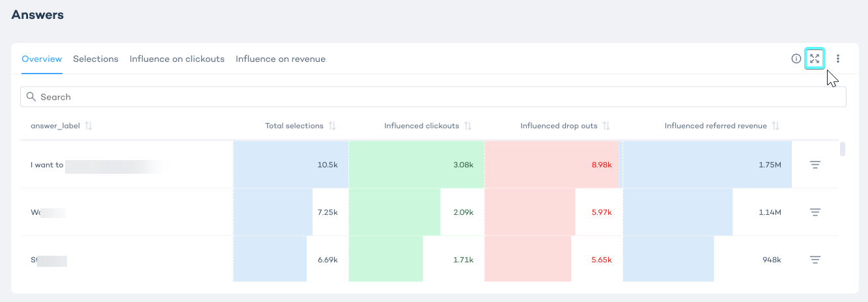Sort by Influenced drop outs column arrows
The image size is (868, 302).
(606, 126)
